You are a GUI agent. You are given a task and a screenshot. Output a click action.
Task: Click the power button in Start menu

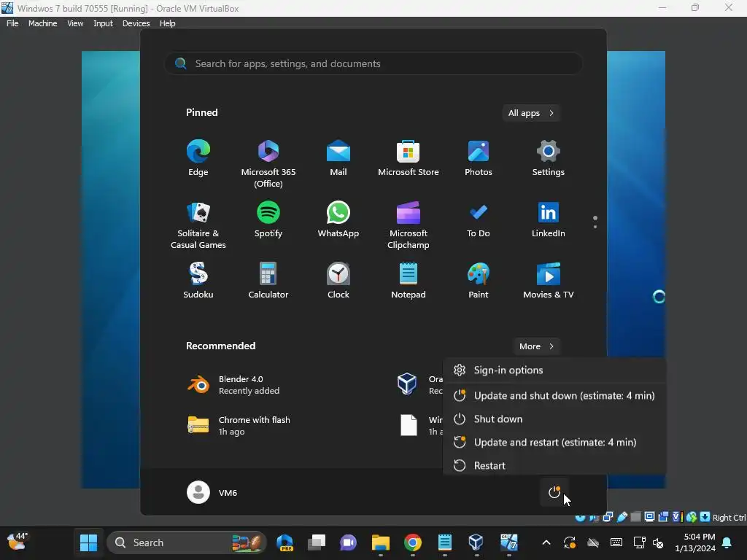click(x=554, y=492)
